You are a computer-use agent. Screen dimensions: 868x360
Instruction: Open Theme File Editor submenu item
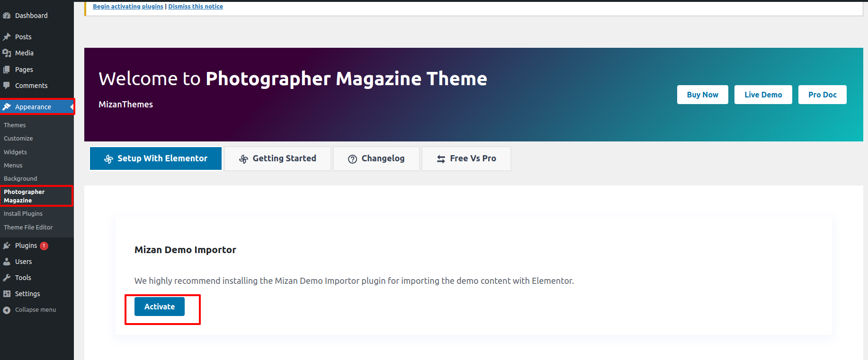(28, 228)
